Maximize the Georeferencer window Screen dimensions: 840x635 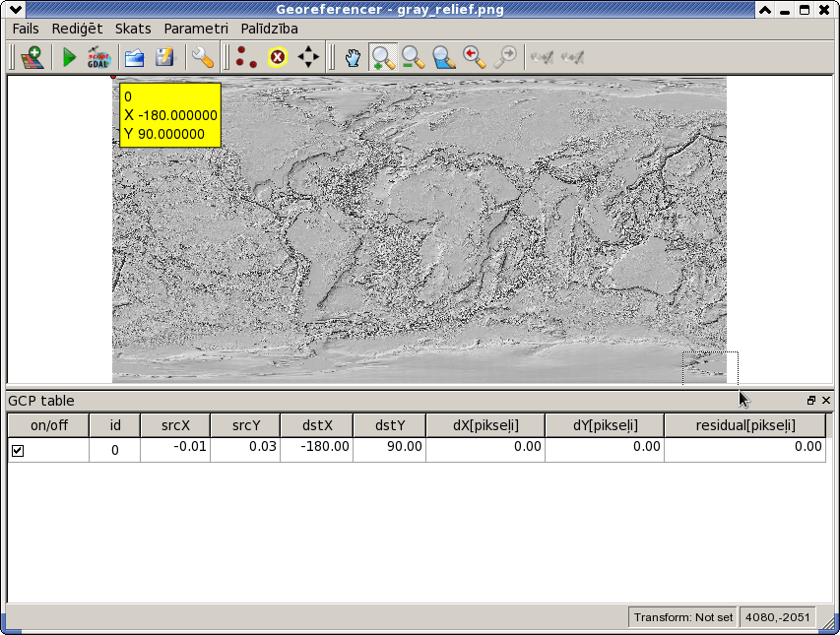tap(805, 10)
